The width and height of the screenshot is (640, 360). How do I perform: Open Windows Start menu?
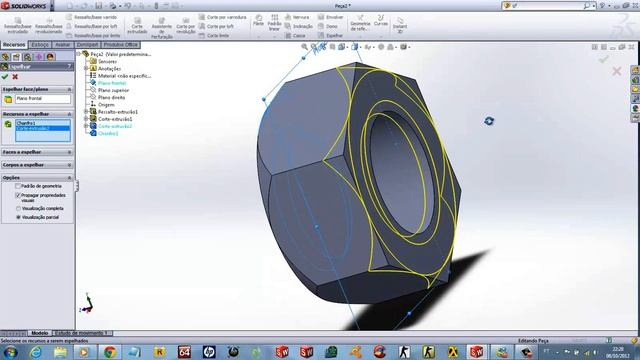coord(10,352)
